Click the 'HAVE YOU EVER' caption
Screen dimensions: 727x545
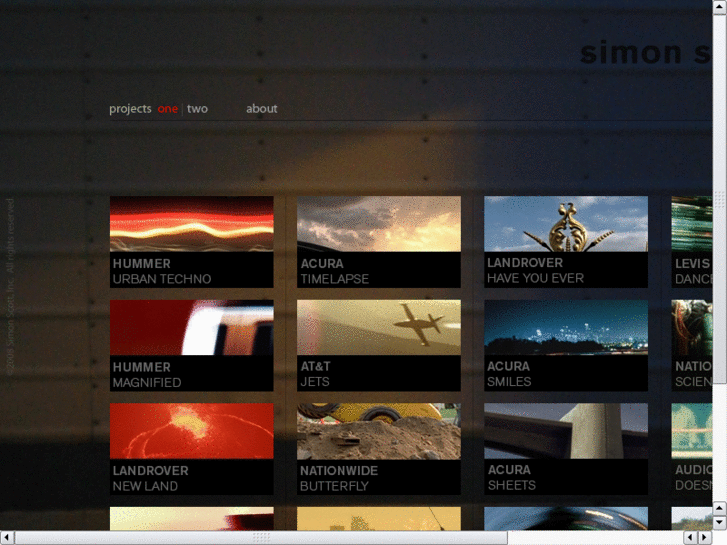click(535, 278)
